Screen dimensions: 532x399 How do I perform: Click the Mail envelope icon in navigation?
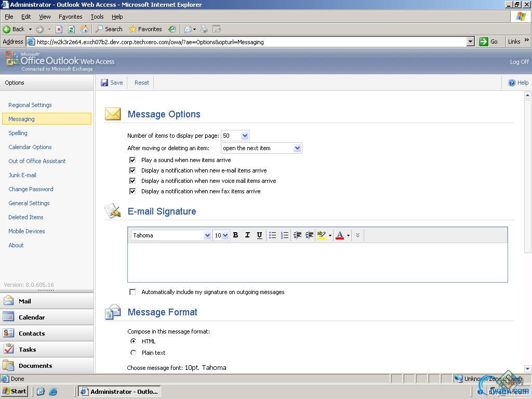click(8, 301)
